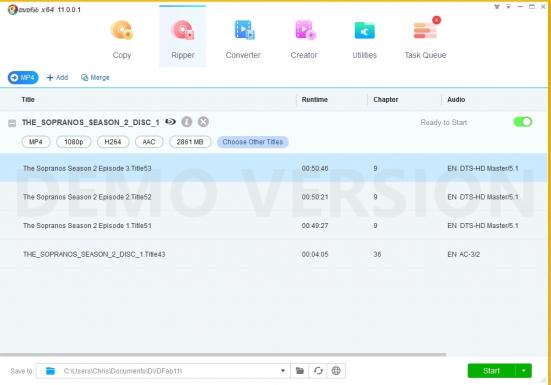This screenshot has width=551, height=385.
Task: Click the 2861 MB size pill
Action: coord(190,142)
